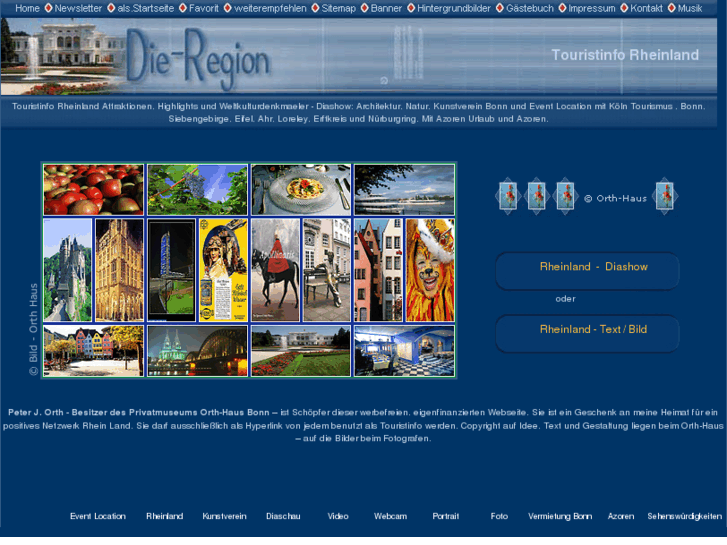Click the grapes and vine leaves thumbnail
This screenshot has width=727, height=545.
(198, 190)
